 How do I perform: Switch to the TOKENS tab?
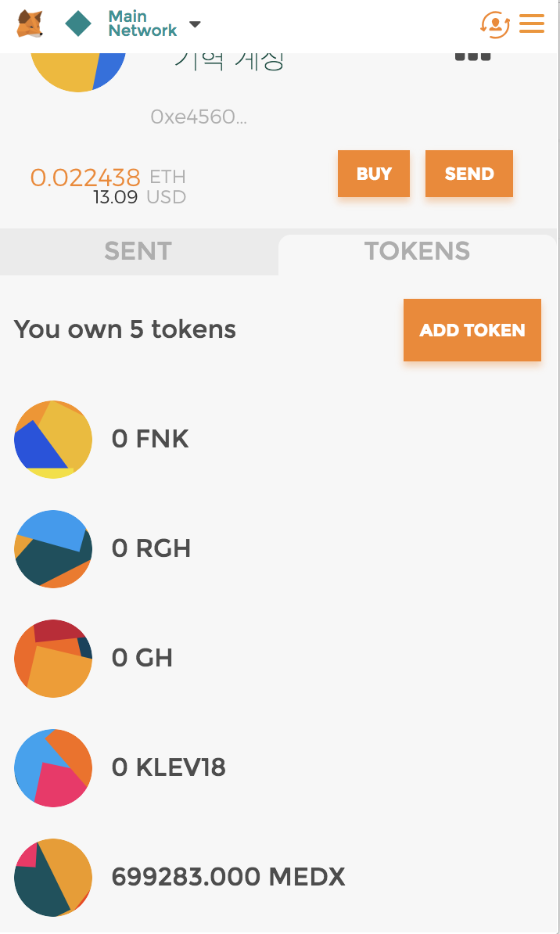[x=417, y=251]
